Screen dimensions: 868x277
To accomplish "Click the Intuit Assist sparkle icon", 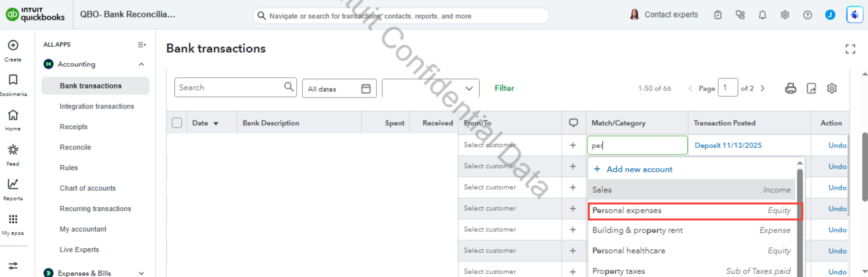I will tap(854, 15).
